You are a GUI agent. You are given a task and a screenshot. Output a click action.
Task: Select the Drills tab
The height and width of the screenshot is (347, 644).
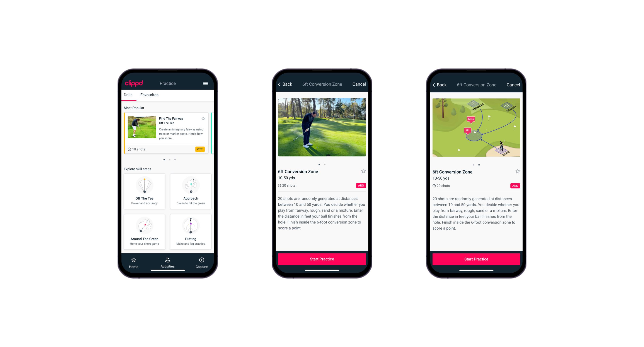coord(128,95)
